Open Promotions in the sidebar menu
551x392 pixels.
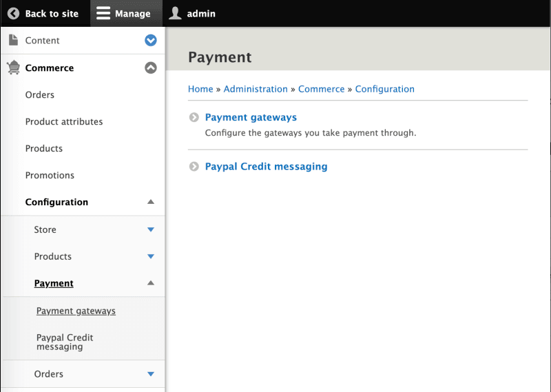pos(50,176)
